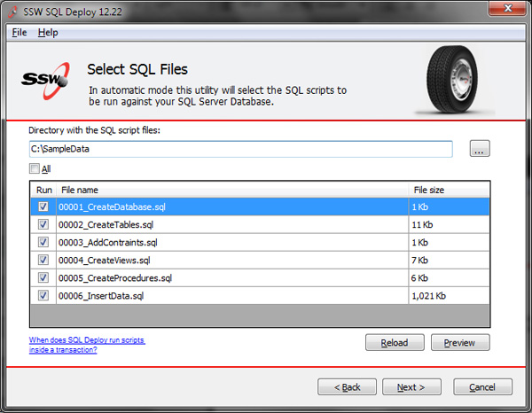
Task: Select the 00006_InsertData.sql file name
Action: pos(101,296)
